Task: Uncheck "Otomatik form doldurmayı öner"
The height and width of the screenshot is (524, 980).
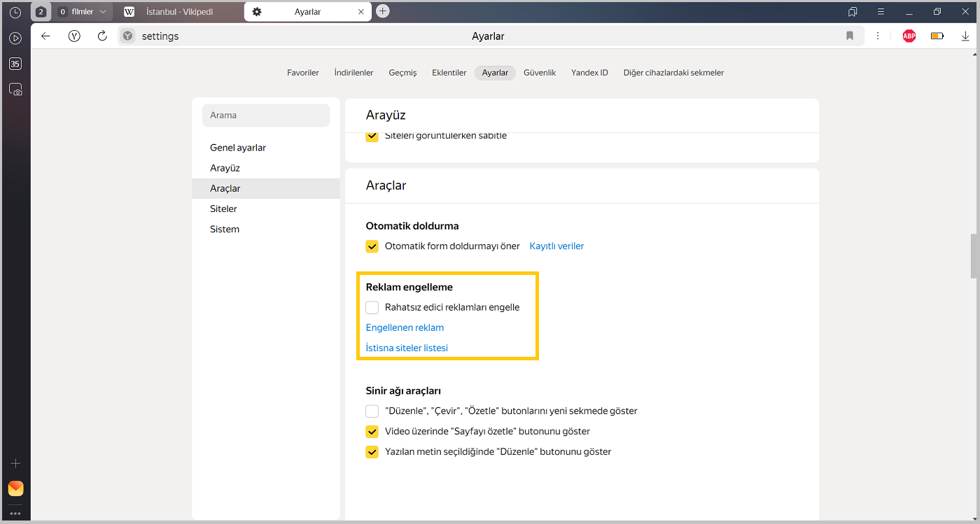Action: (372, 246)
